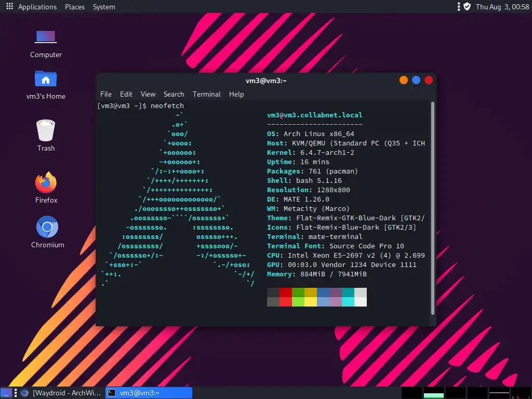532x399 pixels.
Task: Click the OS: Arch Linux x86_64 line
Action: [311, 134]
